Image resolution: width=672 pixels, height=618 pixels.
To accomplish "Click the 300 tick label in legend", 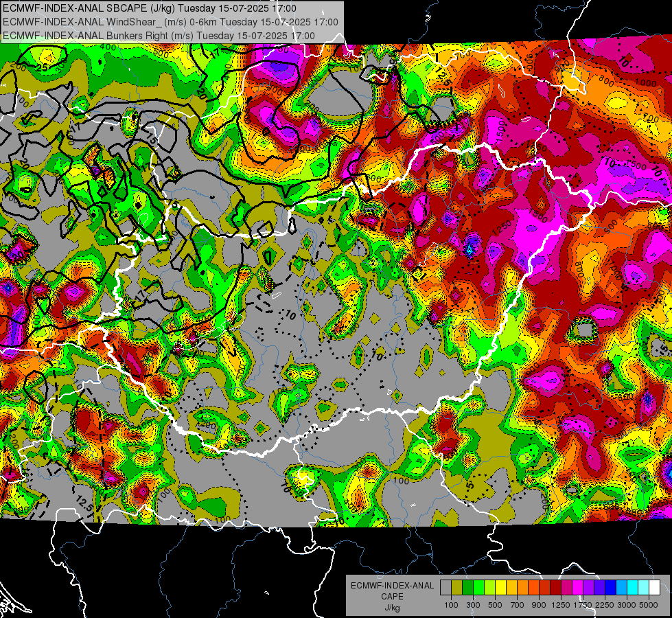I will (x=473, y=605).
